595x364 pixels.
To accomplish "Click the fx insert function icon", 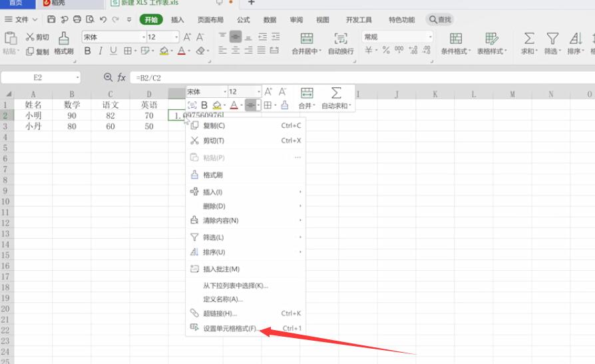I will 121,77.
